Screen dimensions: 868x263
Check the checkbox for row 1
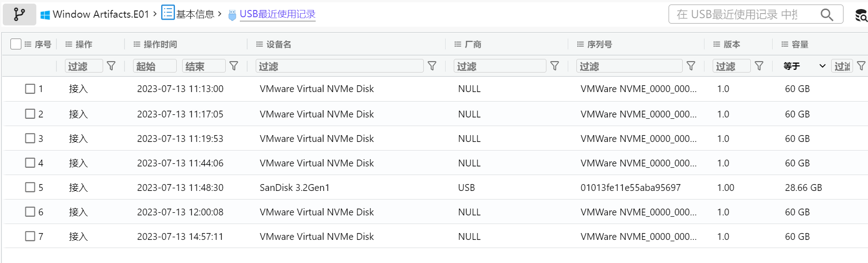pos(30,89)
